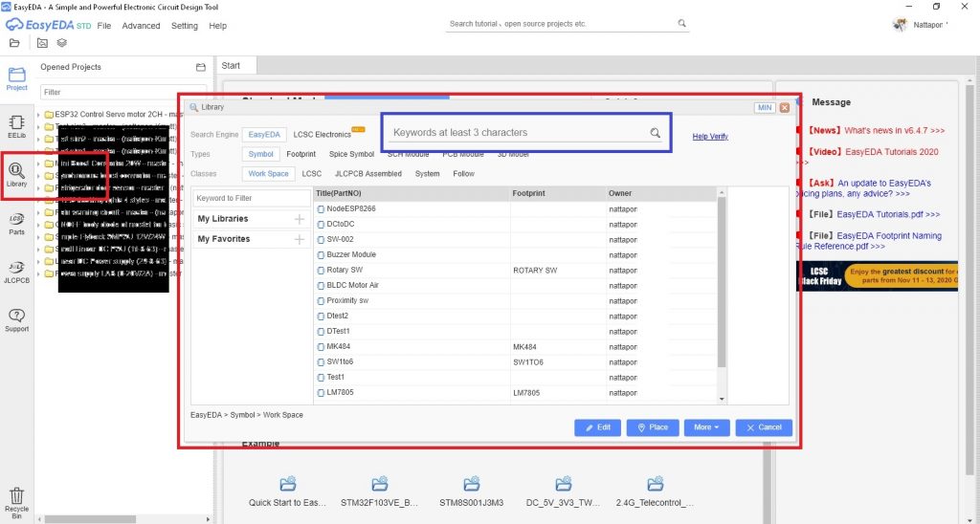Open the LCSC Parts sidebar icon
The height and width of the screenshot is (524, 980).
(x=17, y=224)
